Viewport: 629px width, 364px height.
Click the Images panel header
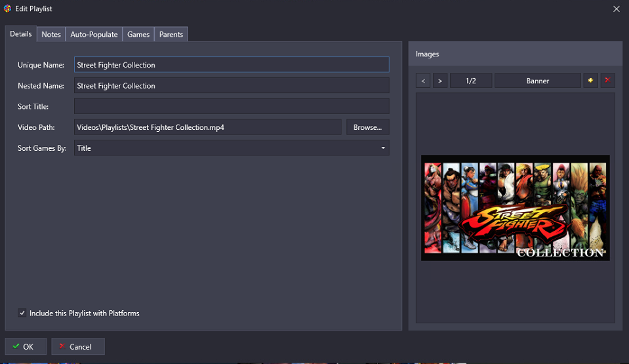click(515, 54)
